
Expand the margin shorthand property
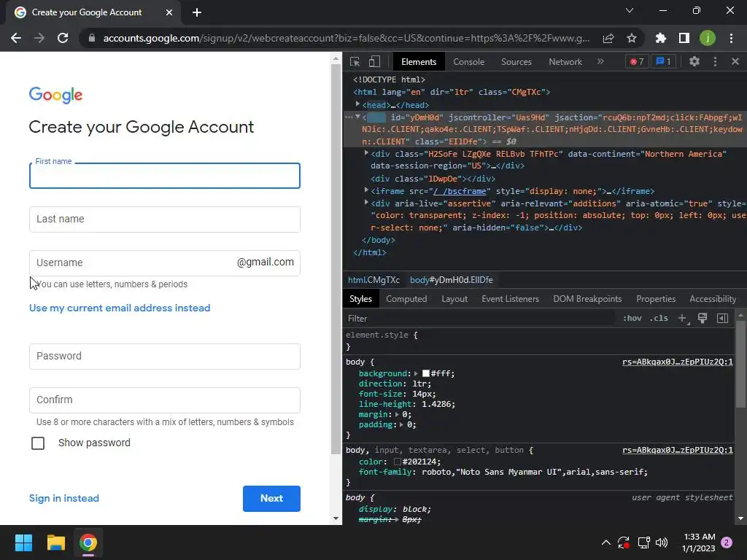point(397,414)
